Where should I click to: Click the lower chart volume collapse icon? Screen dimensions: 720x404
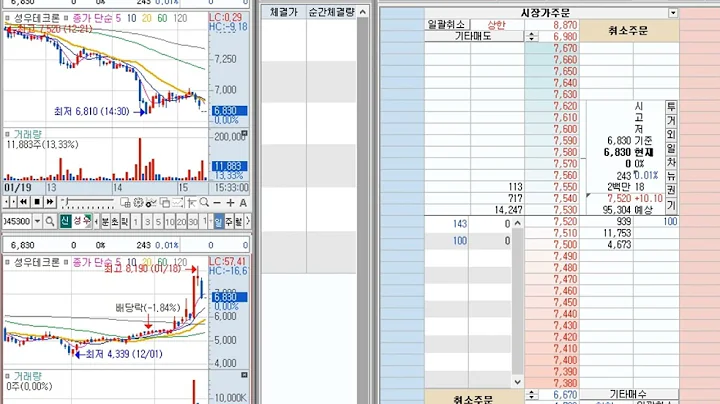[245, 375]
